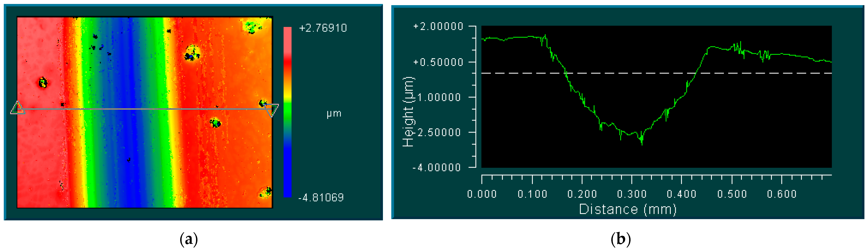Click the 0.600 tick label on distance axis
This screenshot has width=868, height=251.
click(x=781, y=194)
